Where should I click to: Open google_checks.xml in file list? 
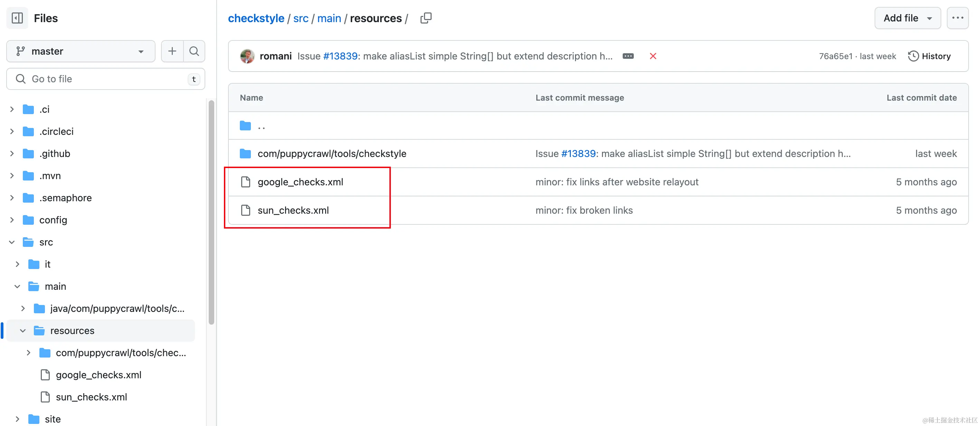[300, 182]
